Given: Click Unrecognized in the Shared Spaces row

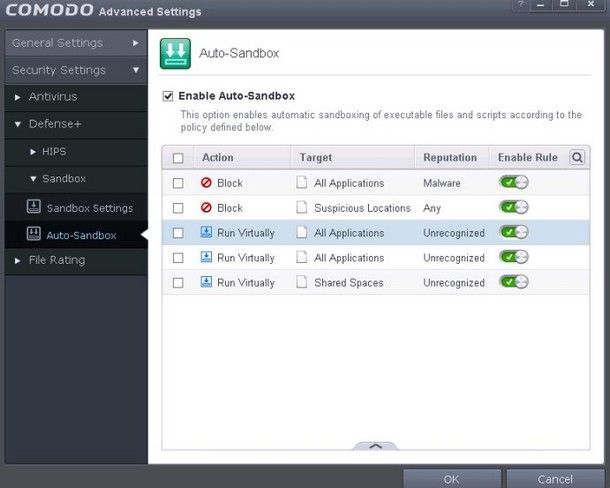Looking at the screenshot, I should [x=454, y=283].
